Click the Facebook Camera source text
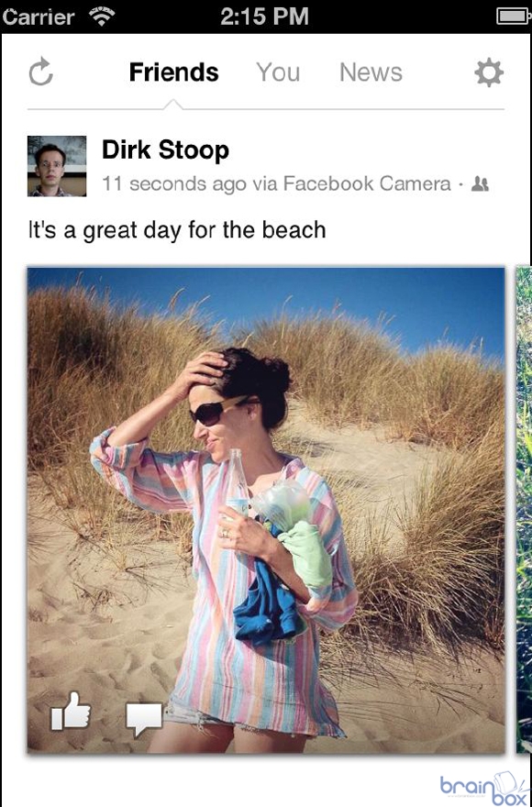 coord(367,183)
